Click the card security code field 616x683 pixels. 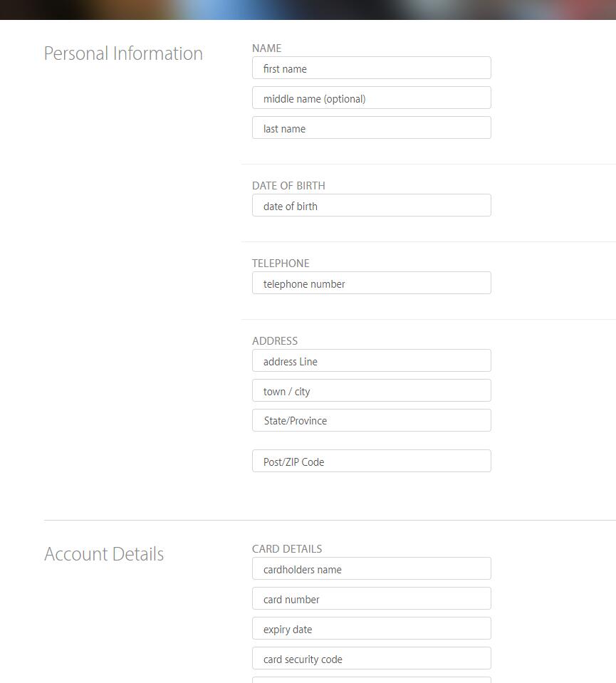pyautogui.click(x=371, y=658)
